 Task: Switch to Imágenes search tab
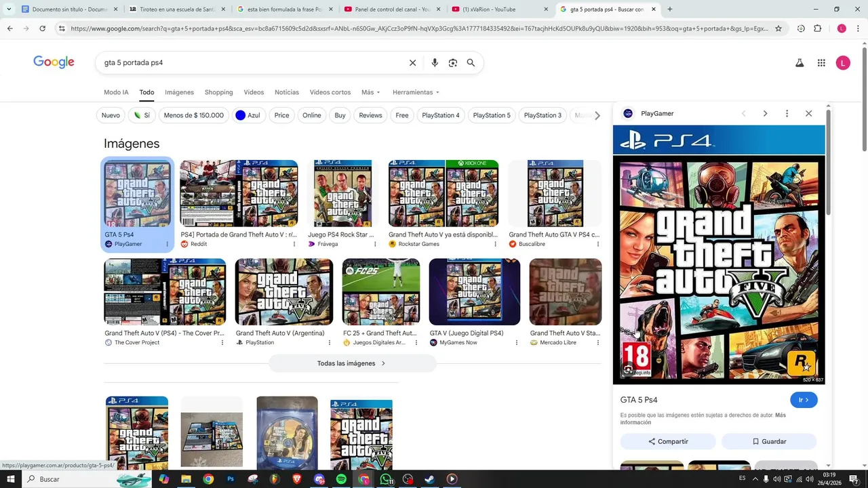coord(179,92)
